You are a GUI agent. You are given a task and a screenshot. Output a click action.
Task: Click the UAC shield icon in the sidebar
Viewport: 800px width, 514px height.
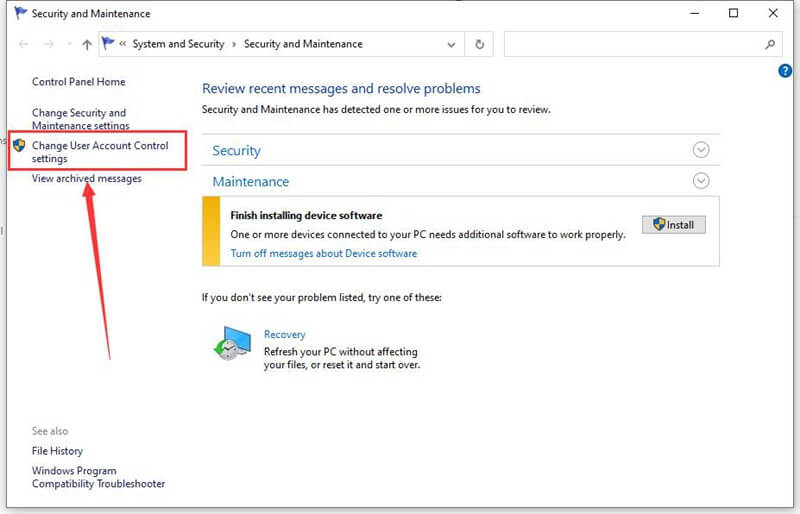pos(19,145)
